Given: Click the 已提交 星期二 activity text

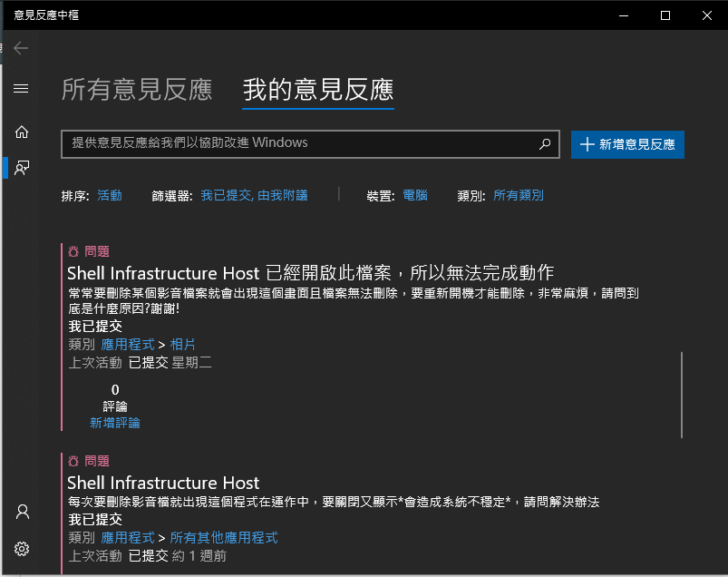Looking at the screenshot, I should coord(170,362).
